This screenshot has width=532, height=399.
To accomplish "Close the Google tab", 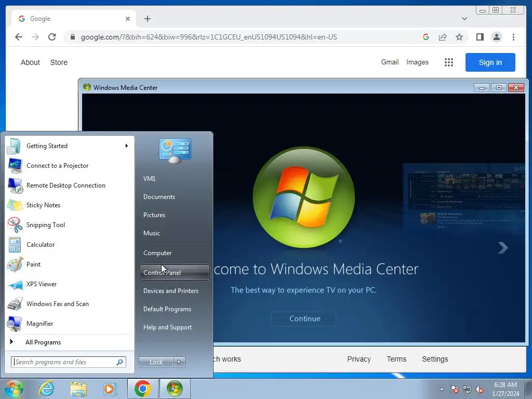I will click(128, 19).
